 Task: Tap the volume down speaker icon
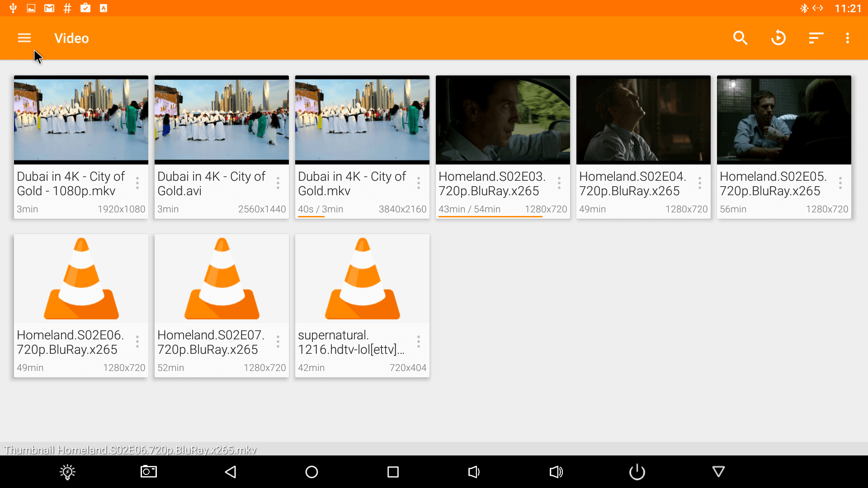474,472
